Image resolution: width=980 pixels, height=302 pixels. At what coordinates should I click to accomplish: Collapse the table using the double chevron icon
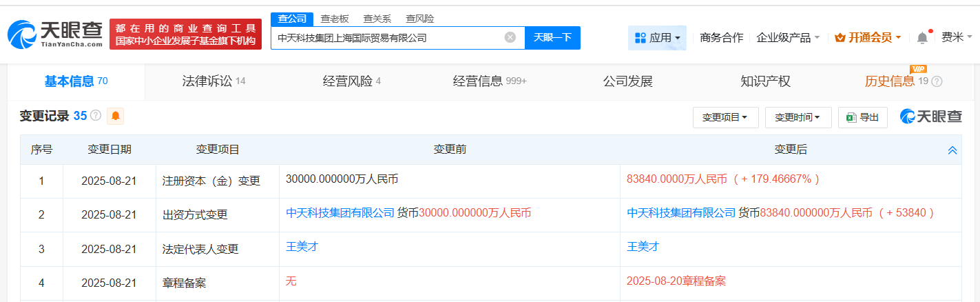point(952,150)
